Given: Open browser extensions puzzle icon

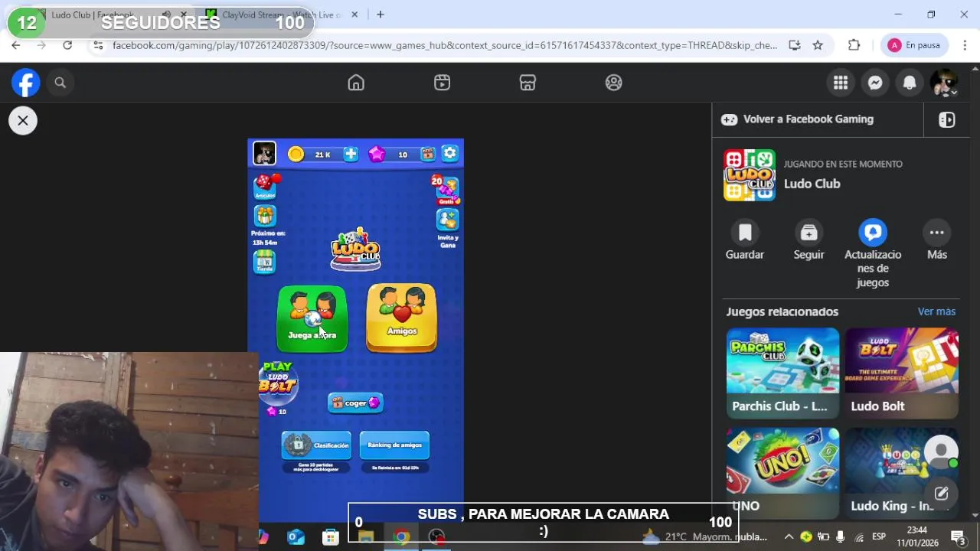Looking at the screenshot, I should tap(854, 45).
